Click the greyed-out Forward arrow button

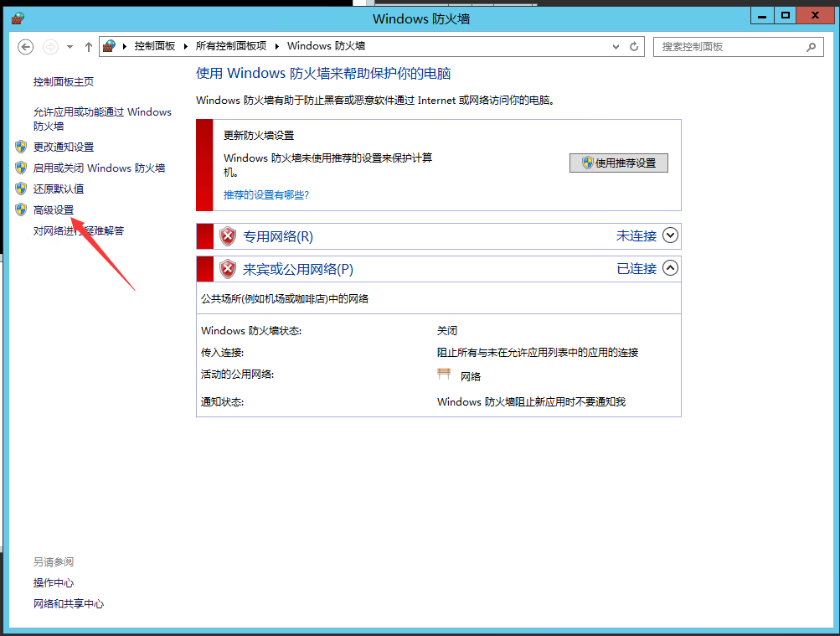50,47
